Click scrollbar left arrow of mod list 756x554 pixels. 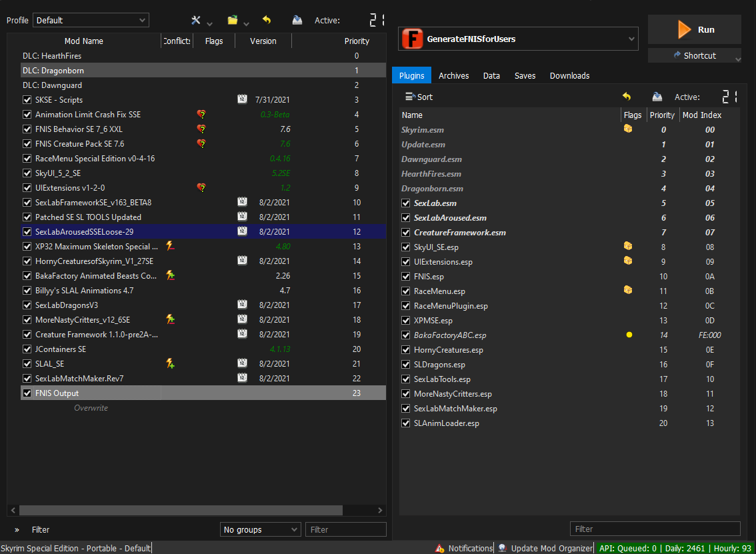[x=13, y=510]
